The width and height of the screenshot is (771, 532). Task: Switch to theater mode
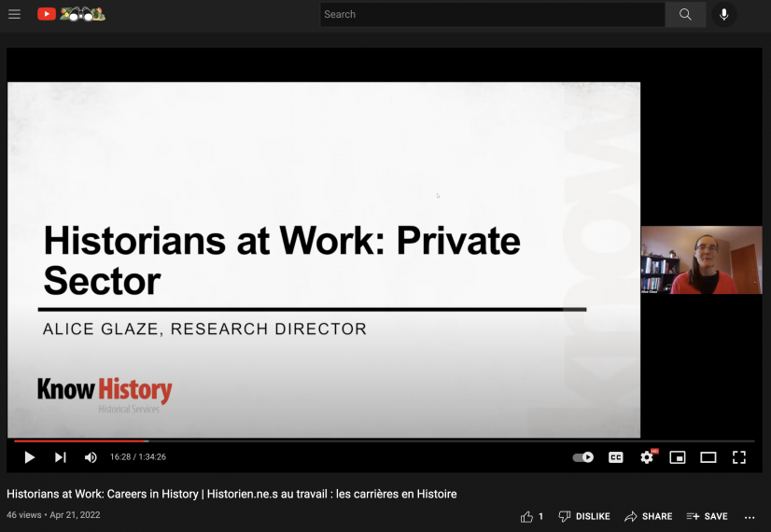708,457
